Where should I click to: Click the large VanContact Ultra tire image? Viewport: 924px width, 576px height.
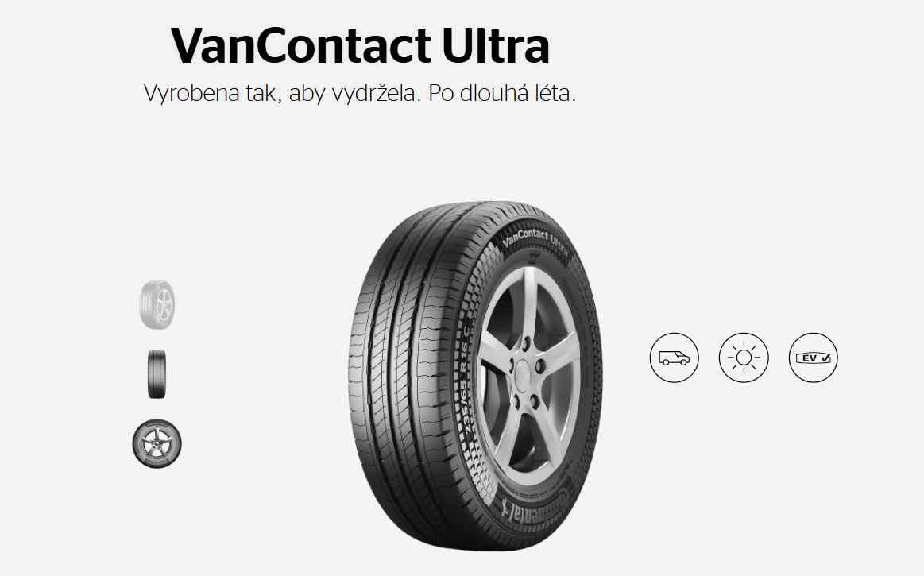click(475, 376)
